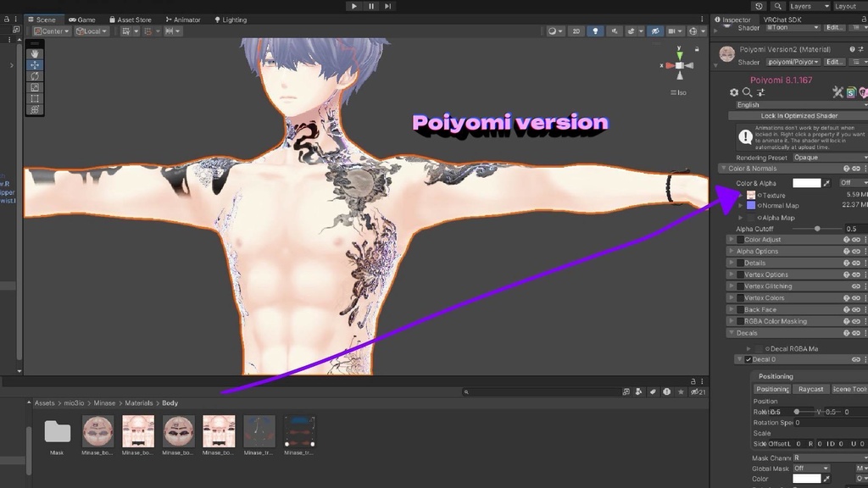Collapse the Decals section
This screenshot has width=868, height=488.
pyautogui.click(x=732, y=332)
